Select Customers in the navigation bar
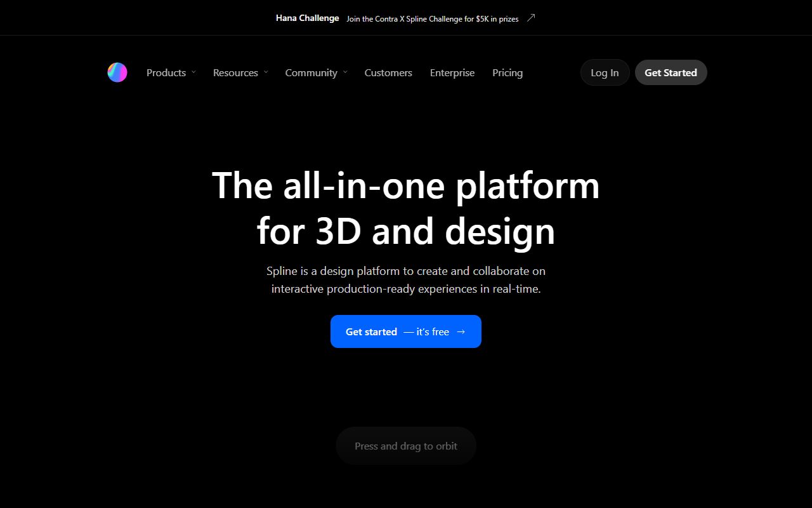The width and height of the screenshot is (812, 508). pyautogui.click(x=388, y=72)
